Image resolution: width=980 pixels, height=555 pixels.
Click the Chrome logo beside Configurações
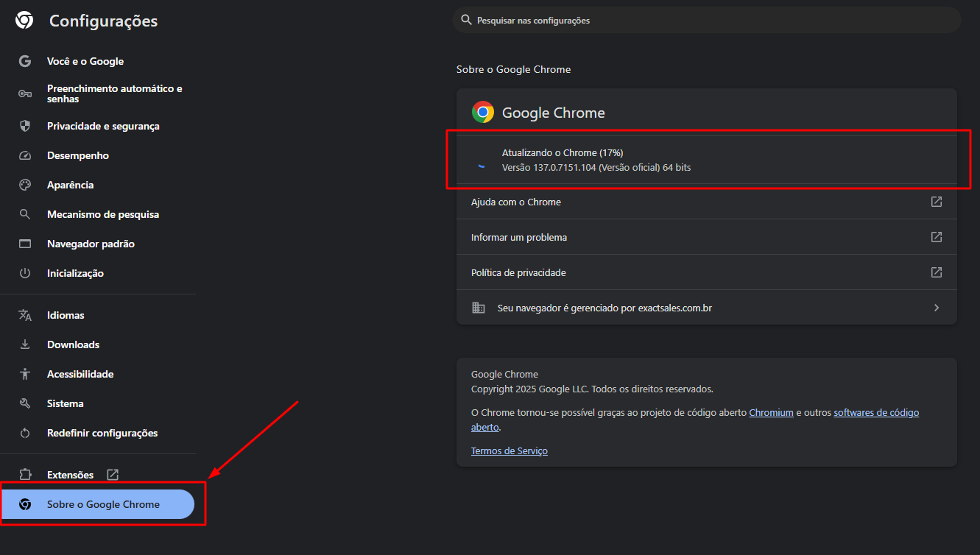24,21
